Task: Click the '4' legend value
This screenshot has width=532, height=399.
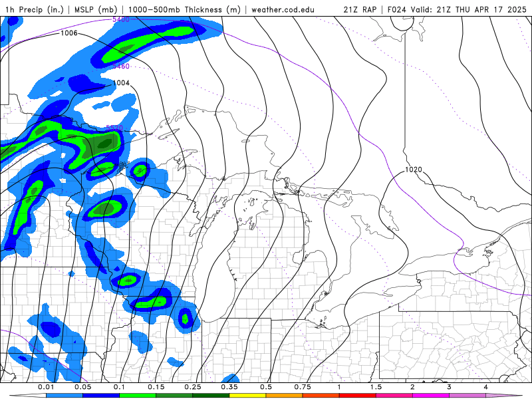Action: pos(486,387)
